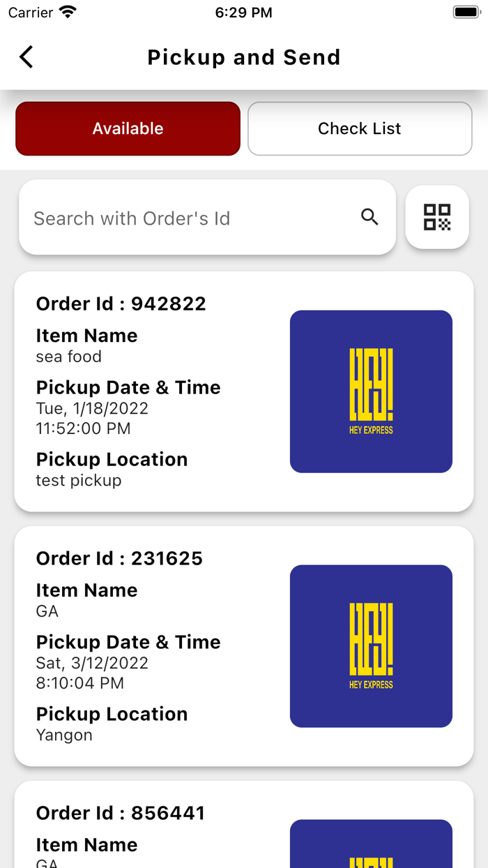Tap pickup date Tue, 1/18/2022
Image resolution: width=488 pixels, height=868 pixels.
[92, 408]
